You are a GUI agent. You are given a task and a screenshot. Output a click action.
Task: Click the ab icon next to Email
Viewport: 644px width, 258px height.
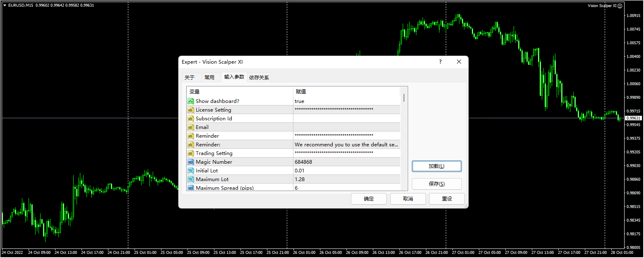[191, 127]
